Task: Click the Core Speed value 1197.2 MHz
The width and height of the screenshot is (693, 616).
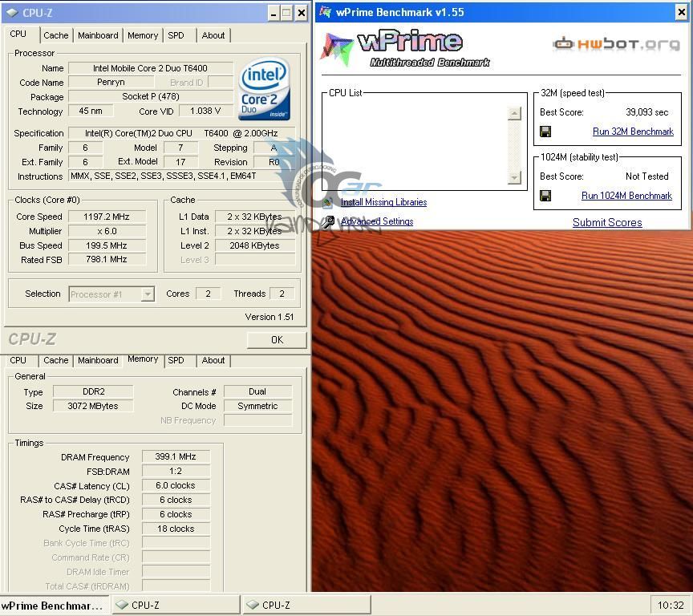Action: click(x=107, y=217)
